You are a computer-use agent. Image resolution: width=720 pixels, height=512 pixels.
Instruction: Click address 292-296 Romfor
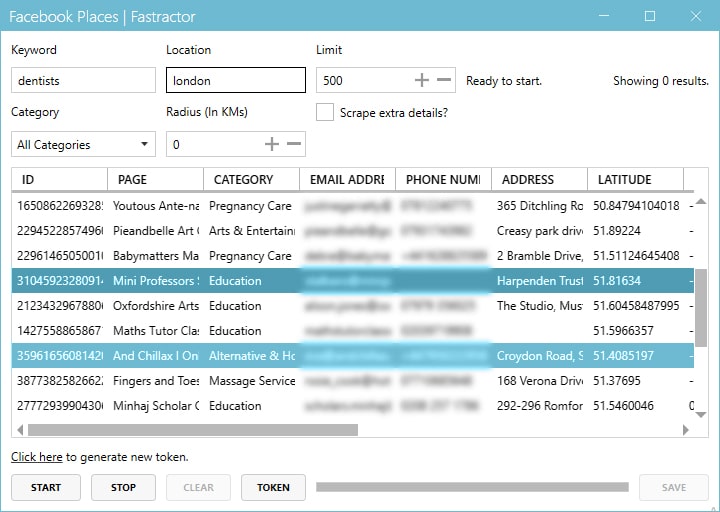[540, 405]
